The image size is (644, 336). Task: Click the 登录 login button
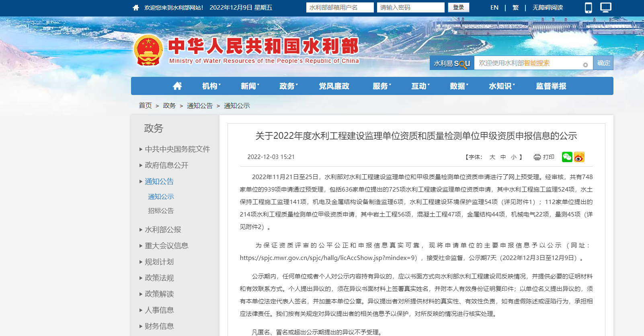tap(458, 8)
